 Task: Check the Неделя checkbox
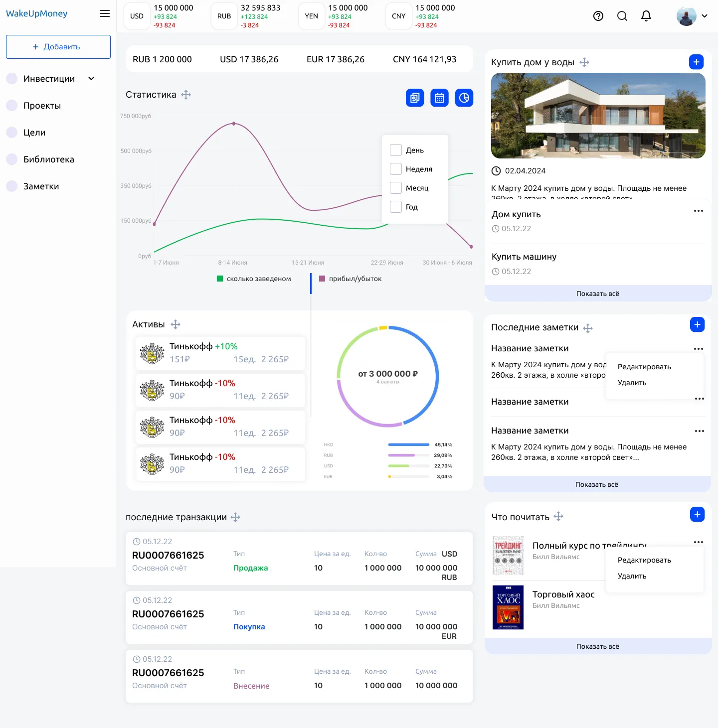point(396,169)
